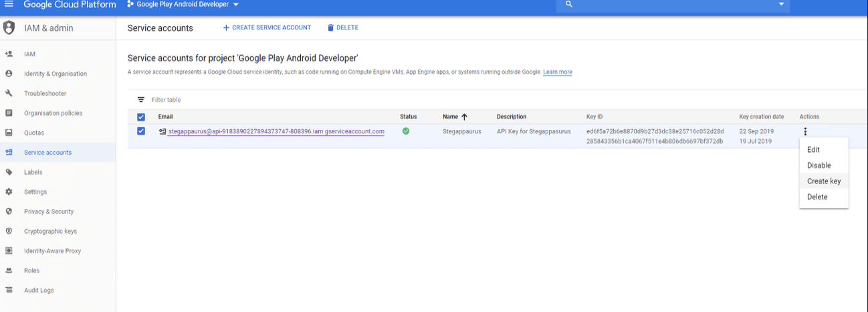Choose Create key from the actions menu
The height and width of the screenshot is (312, 868).
pos(824,181)
